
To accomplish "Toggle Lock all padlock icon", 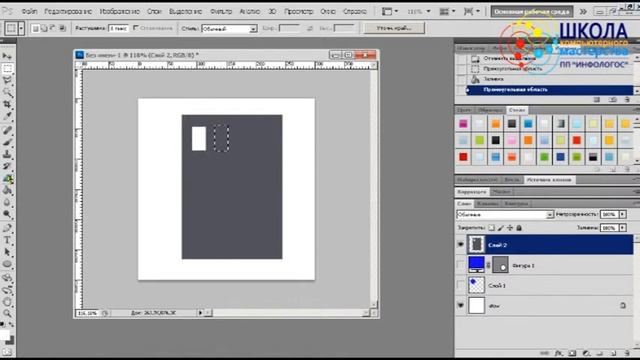I will (x=519, y=228).
